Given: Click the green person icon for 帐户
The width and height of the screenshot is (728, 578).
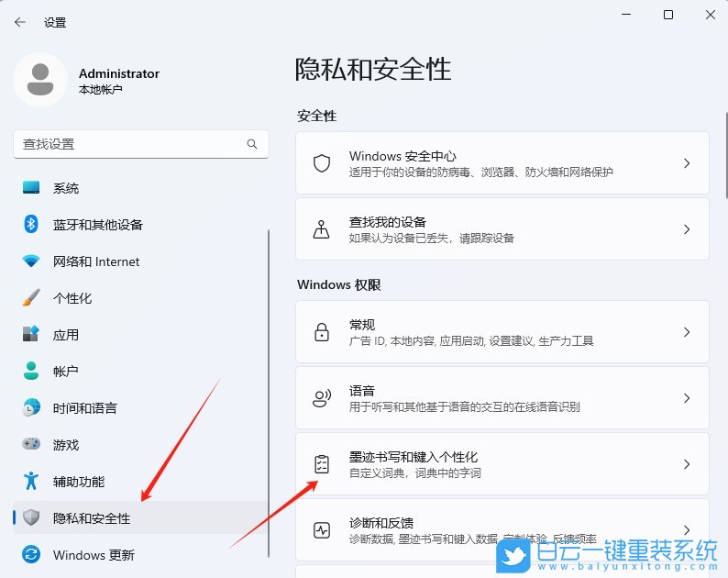Looking at the screenshot, I should 31,371.
